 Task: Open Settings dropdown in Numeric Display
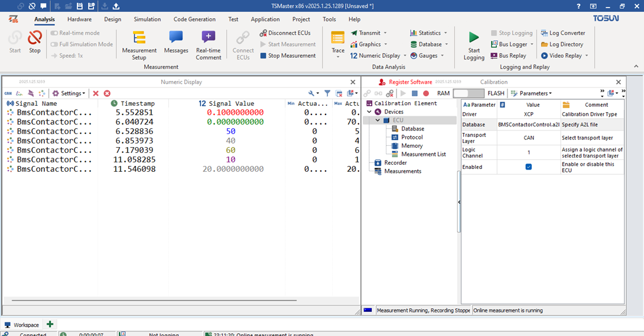click(x=69, y=93)
